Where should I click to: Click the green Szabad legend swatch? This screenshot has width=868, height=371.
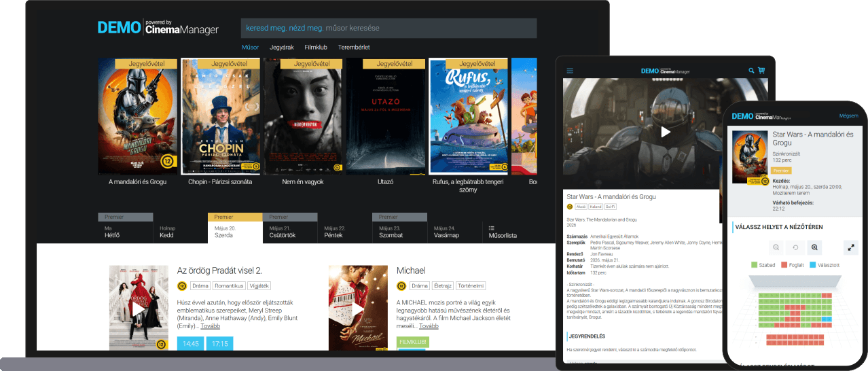pyautogui.click(x=755, y=265)
